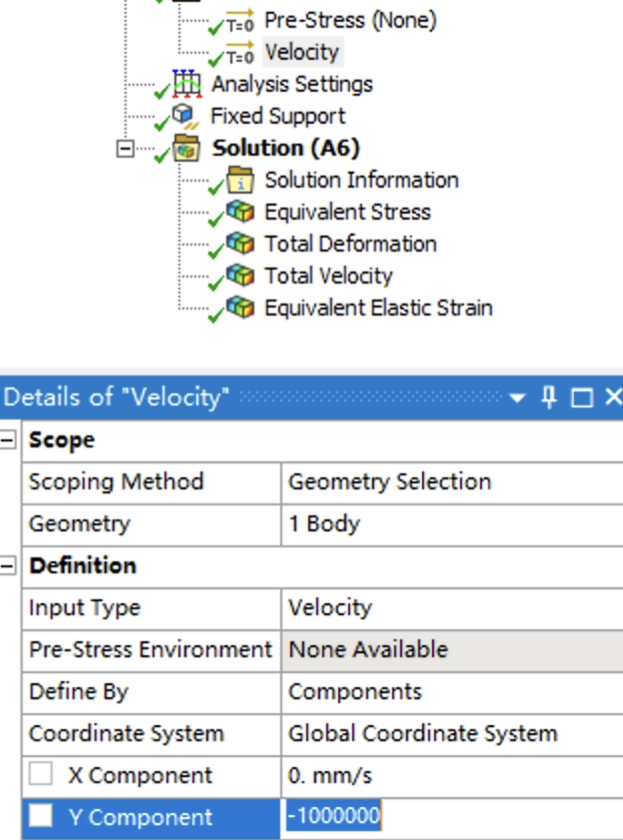Collapse the Scope section

coord(7,439)
